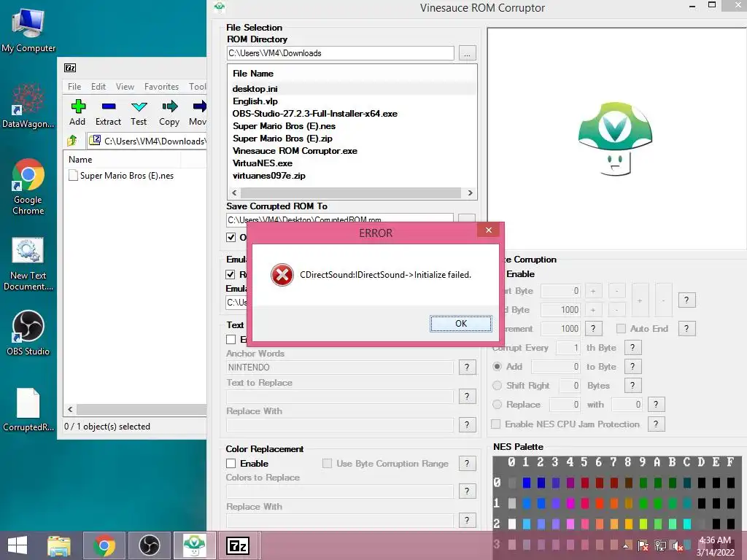
Task: Open 7-Zip View menu
Action: click(x=125, y=87)
